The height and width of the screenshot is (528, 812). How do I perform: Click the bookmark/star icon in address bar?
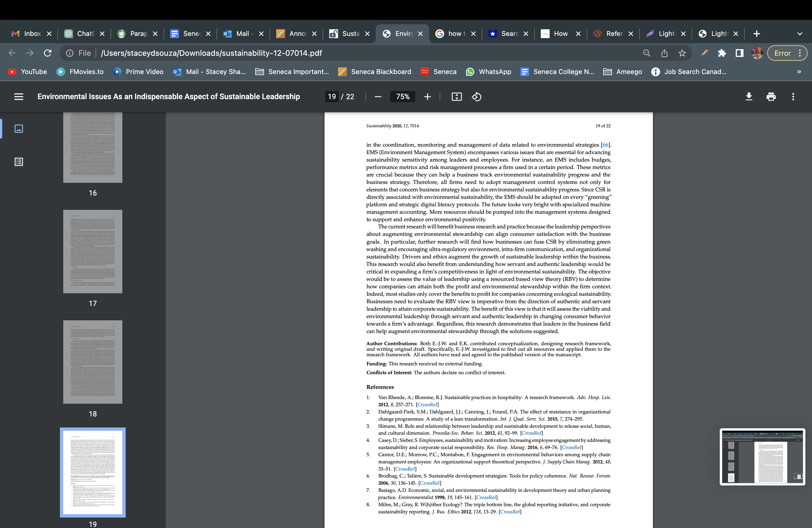click(682, 53)
